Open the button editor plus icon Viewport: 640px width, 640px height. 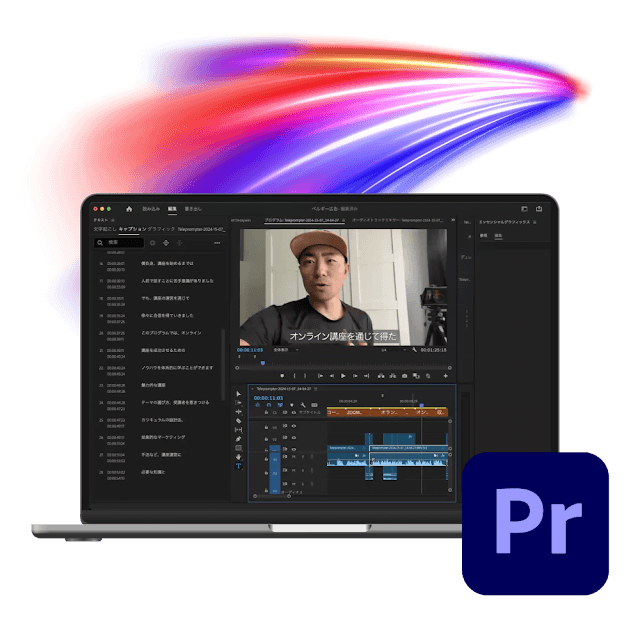pyautogui.click(x=445, y=376)
